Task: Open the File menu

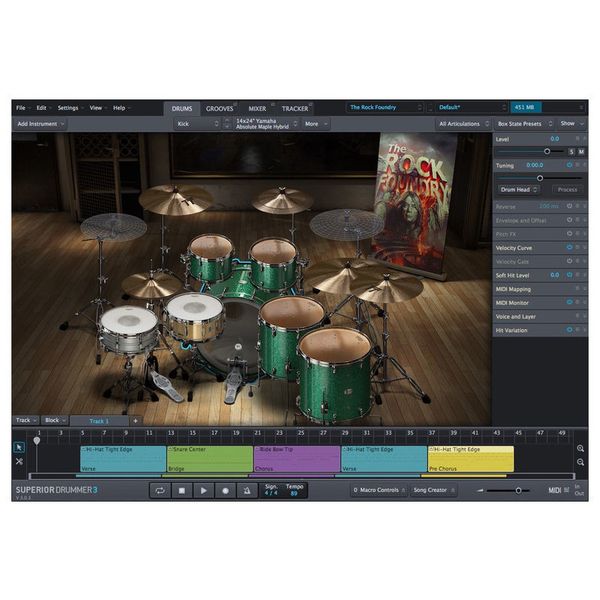Action: [x=23, y=108]
